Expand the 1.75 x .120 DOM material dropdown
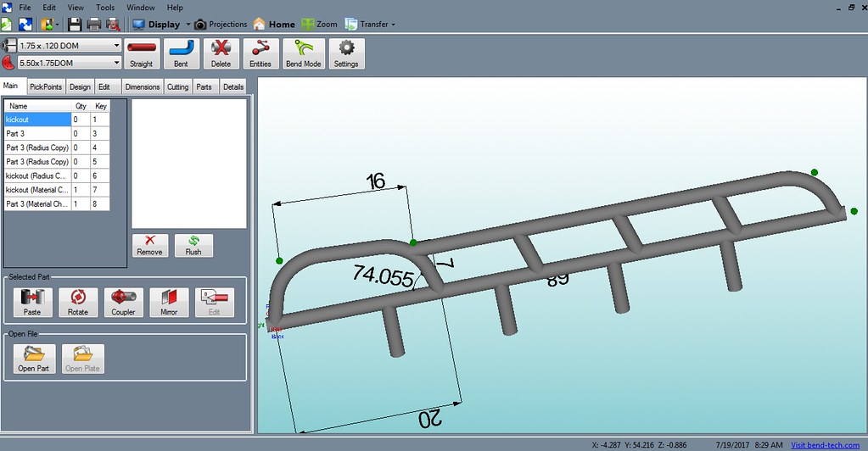The height and width of the screenshot is (451, 868). point(116,46)
